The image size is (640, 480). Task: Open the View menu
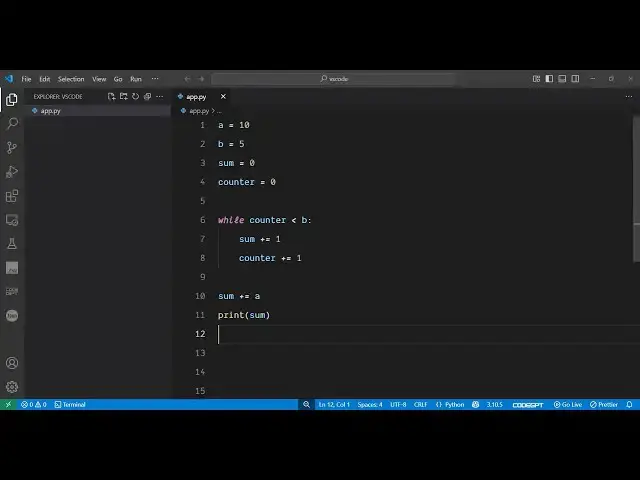tap(99, 79)
